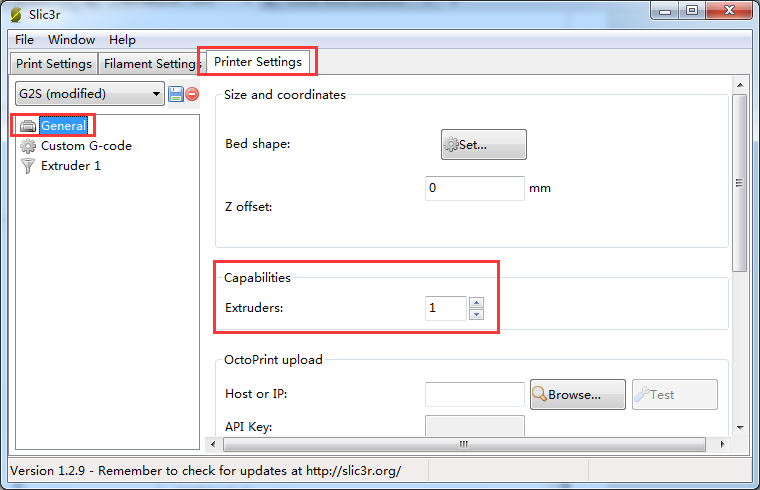Click the gear icon beside Custom G-code
The width and height of the screenshot is (760, 490).
coord(28,146)
